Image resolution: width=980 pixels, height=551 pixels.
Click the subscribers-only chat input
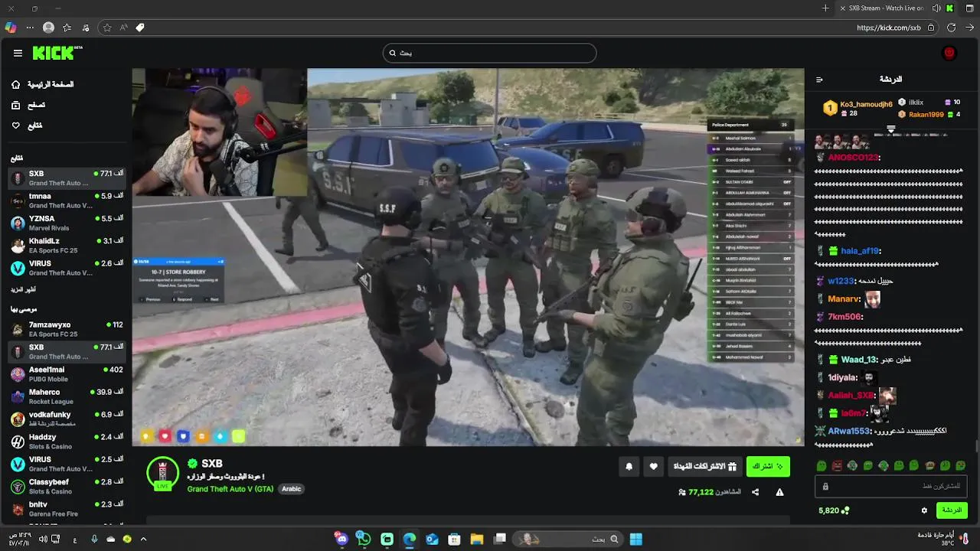click(x=891, y=487)
